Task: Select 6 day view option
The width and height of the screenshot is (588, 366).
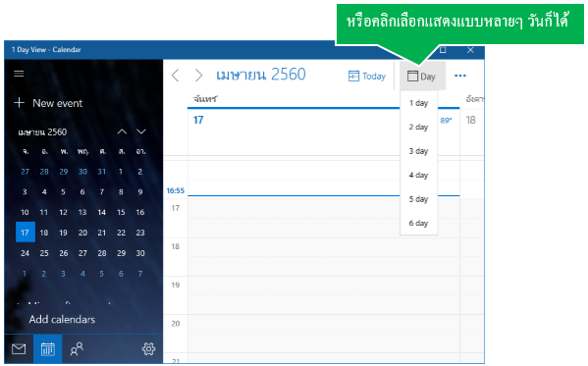Action: click(418, 223)
